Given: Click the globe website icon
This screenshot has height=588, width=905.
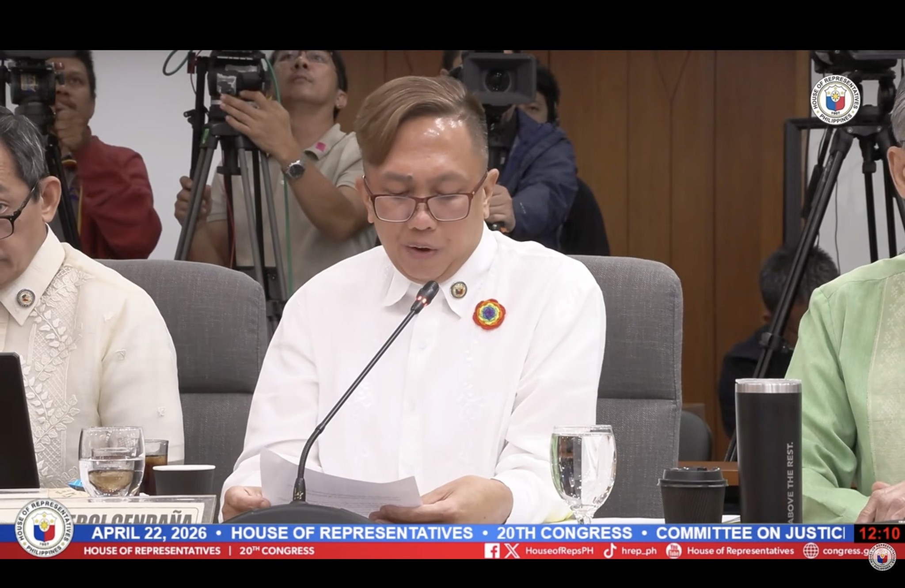Looking at the screenshot, I should 811,551.
